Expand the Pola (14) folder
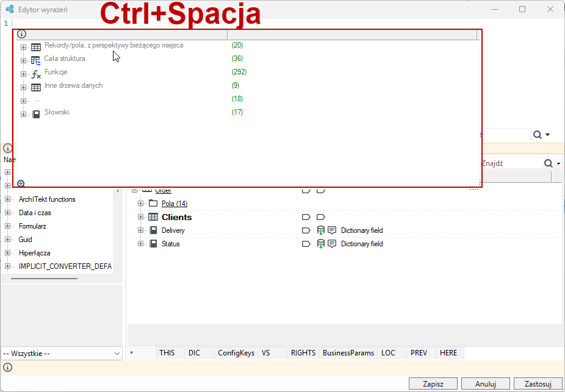The height and width of the screenshot is (392, 565). [141, 204]
